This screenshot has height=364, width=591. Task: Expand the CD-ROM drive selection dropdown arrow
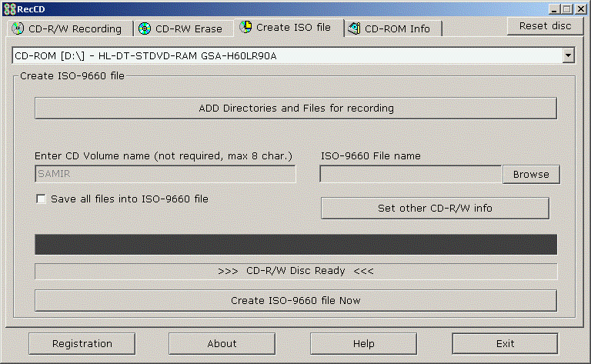click(x=569, y=55)
